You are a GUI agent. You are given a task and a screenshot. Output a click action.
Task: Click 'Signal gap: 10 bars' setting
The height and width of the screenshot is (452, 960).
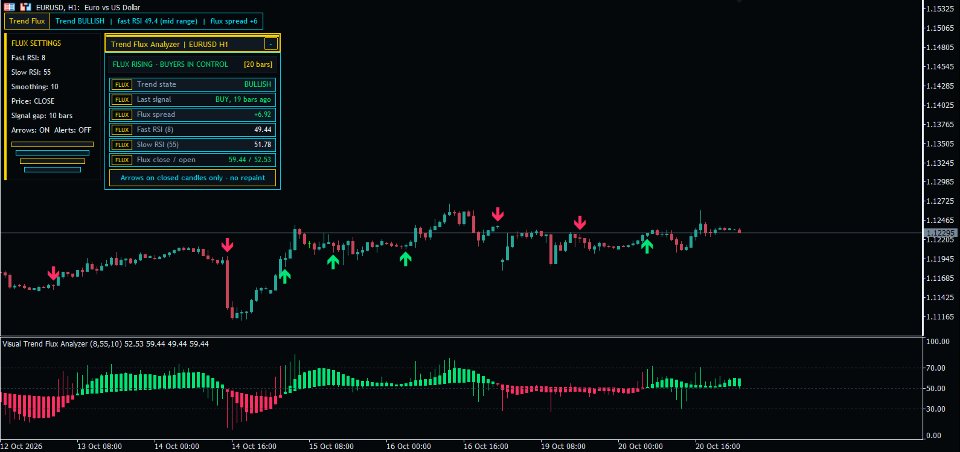pos(42,116)
